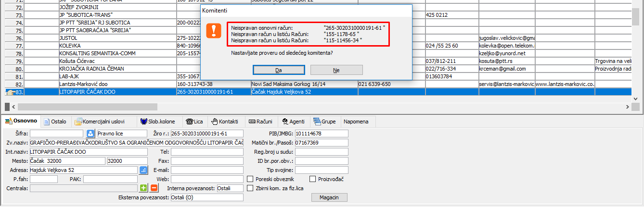Switch to the Kontakti tab with hand icon
This screenshot has width=644, height=207.
225,122
